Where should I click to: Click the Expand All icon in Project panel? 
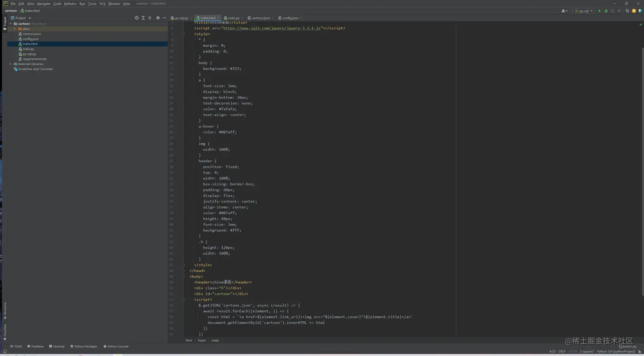(x=143, y=18)
